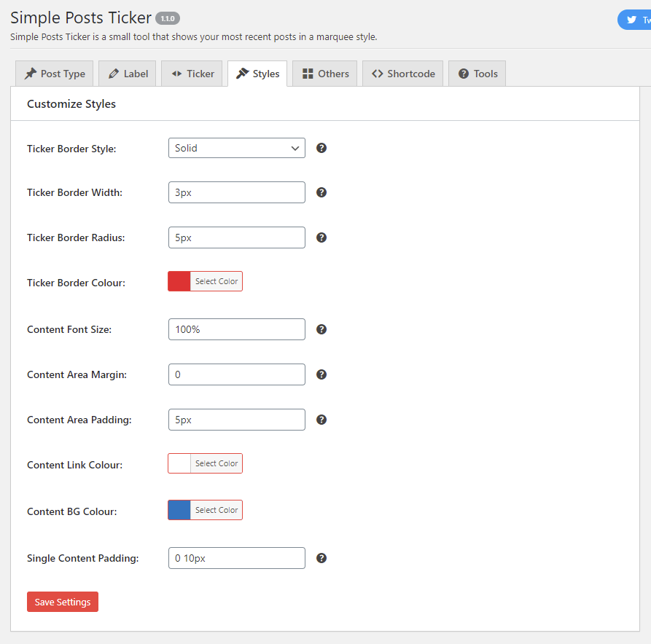
Task: Click Select Color for Content Link Colour
Action: [217, 463]
